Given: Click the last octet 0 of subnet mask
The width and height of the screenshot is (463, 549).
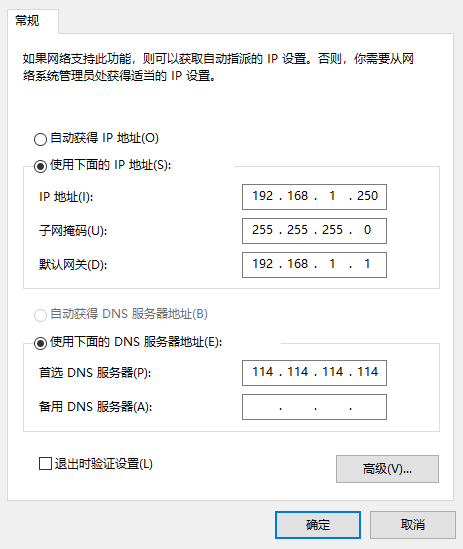Looking at the screenshot, I should point(367,230).
